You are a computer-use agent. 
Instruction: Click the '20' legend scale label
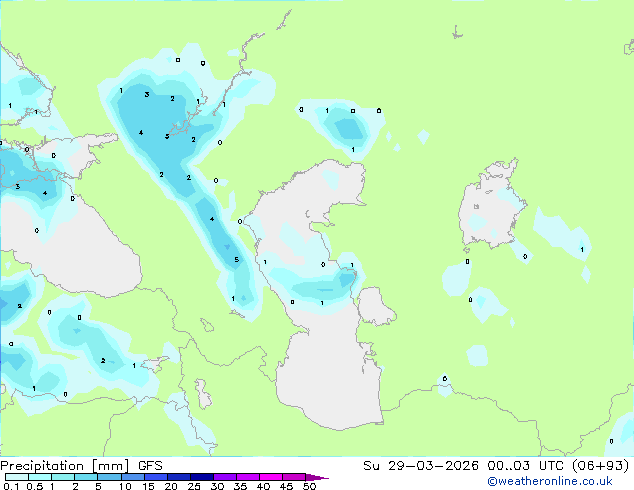click(x=171, y=486)
